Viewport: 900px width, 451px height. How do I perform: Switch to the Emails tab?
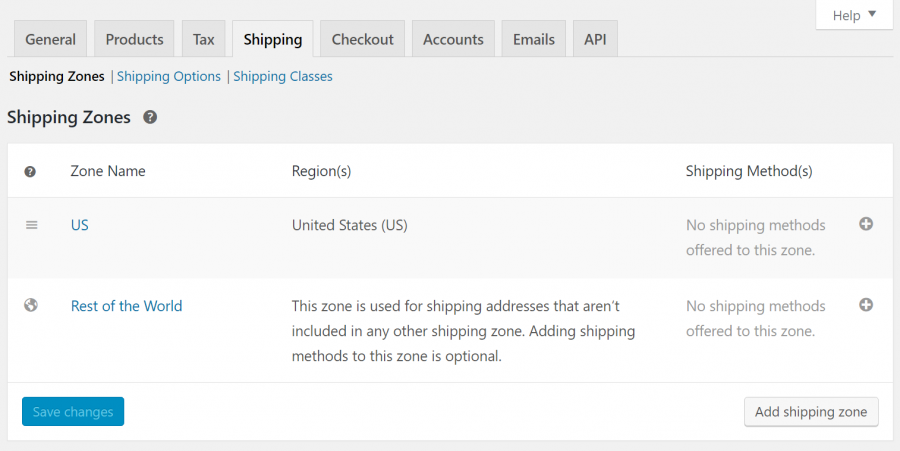tap(534, 39)
